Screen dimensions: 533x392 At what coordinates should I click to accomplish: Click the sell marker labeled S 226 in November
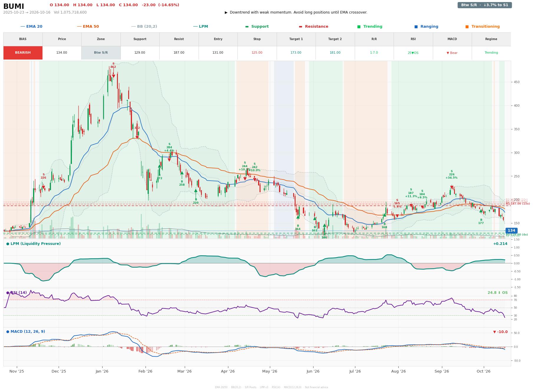coord(43,187)
